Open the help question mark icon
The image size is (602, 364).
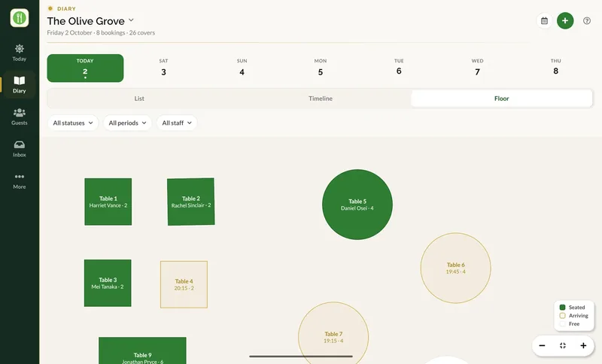tap(587, 21)
